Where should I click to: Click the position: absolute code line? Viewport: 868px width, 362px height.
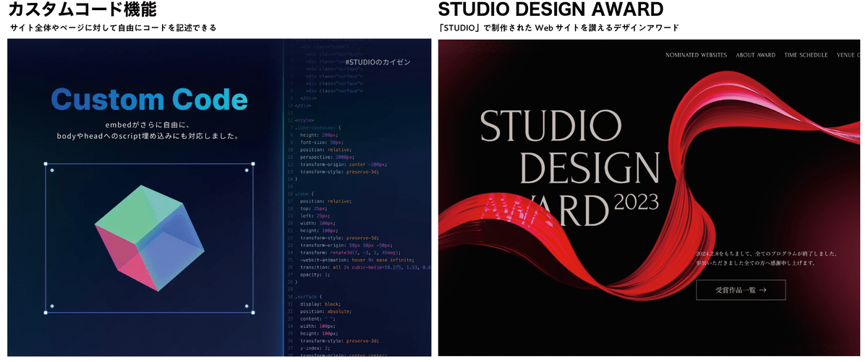point(325,312)
